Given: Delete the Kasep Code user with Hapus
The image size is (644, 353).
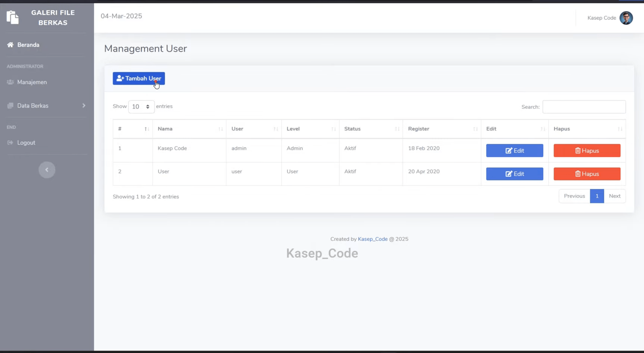Looking at the screenshot, I should (x=587, y=151).
